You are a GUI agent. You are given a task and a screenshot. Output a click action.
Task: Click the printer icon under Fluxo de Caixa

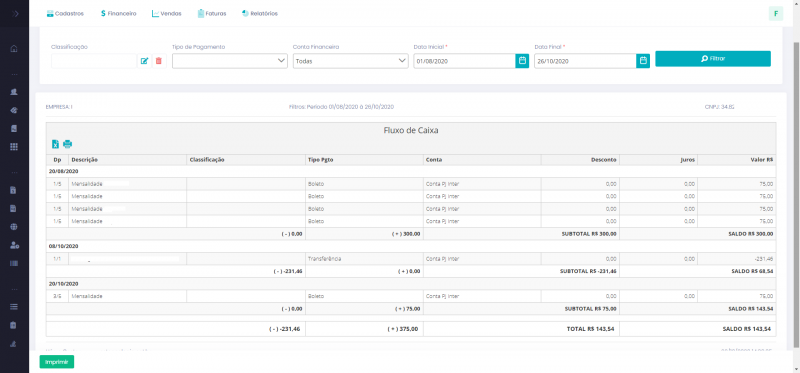click(x=67, y=144)
